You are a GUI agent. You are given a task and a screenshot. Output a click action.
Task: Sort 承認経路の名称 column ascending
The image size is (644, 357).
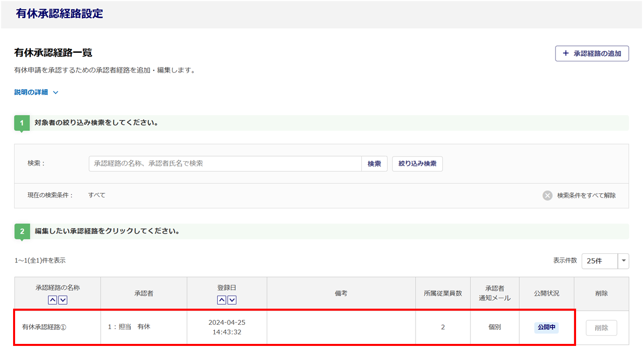52,300
